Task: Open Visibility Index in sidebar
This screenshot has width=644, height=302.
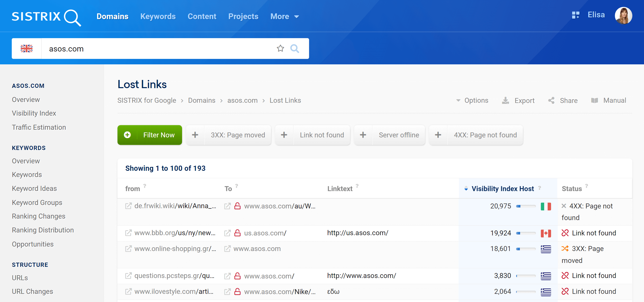Action: pyautogui.click(x=34, y=113)
